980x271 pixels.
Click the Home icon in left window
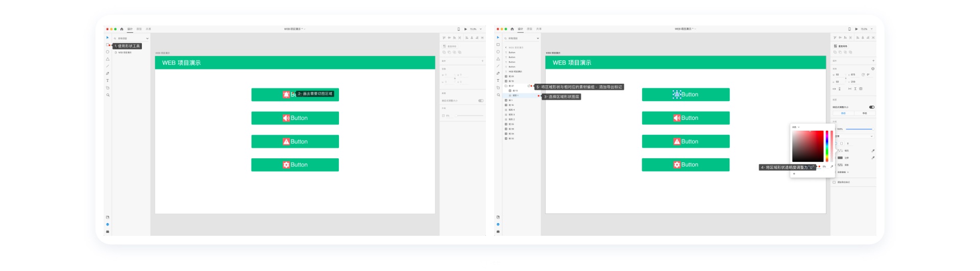point(121,29)
